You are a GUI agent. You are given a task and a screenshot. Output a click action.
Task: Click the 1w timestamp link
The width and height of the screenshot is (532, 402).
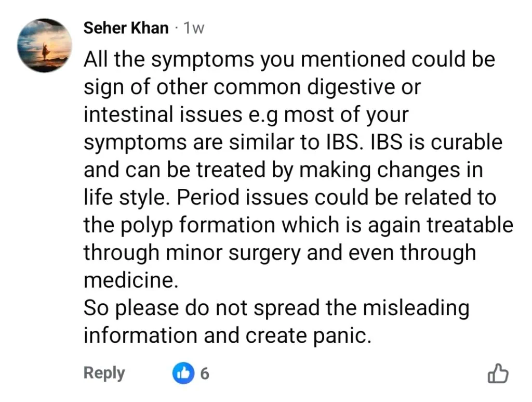pyautogui.click(x=193, y=28)
